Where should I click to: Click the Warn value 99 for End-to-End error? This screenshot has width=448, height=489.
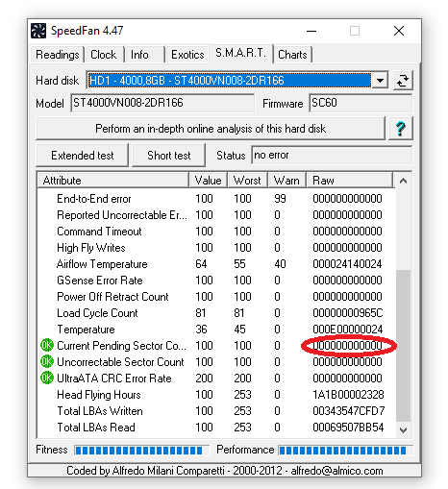pyautogui.click(x=280, y=199)
